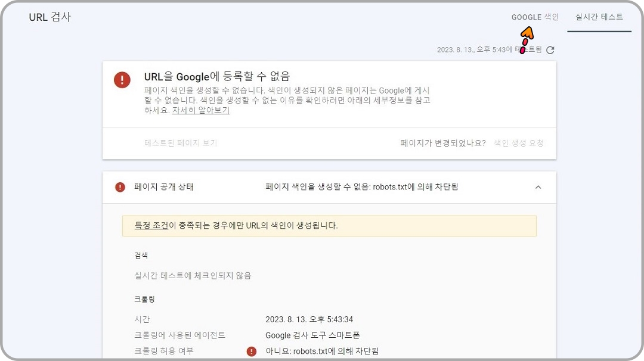Click the 크롤링 허용 여부 label
Viewport: 644px width, 361px height.
[x=163, y=351]
